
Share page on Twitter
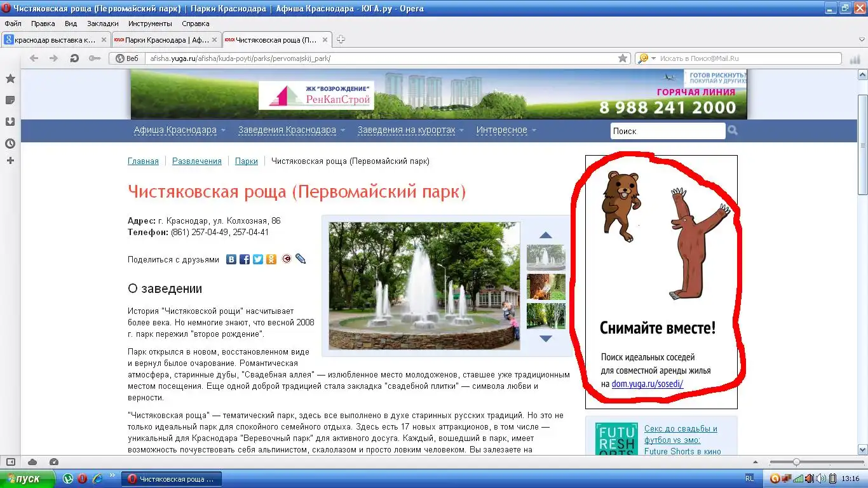click(x=258, y=259)
